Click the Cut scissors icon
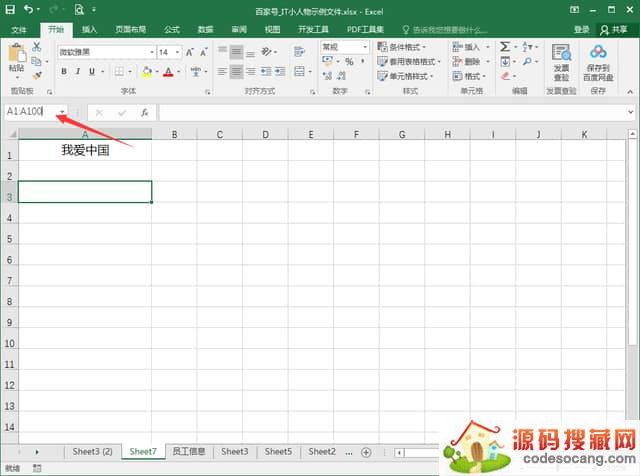Image resolution: width=640 pixels, height=476 pixels. pyautogui.click(x=37, y=47)
